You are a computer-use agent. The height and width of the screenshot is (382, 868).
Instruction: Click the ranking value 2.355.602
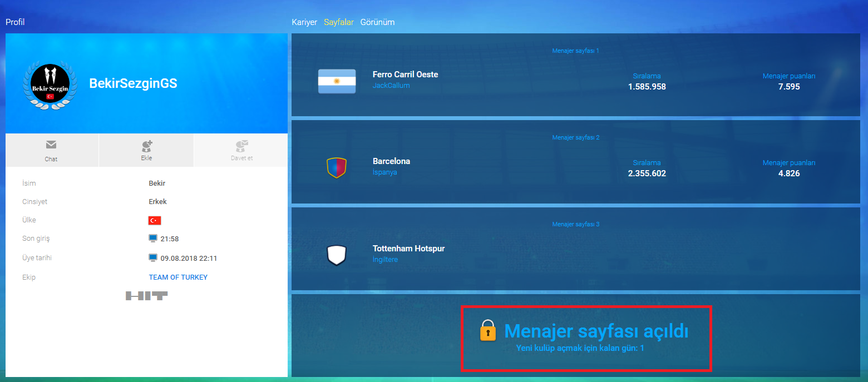[x=647, y=173]
